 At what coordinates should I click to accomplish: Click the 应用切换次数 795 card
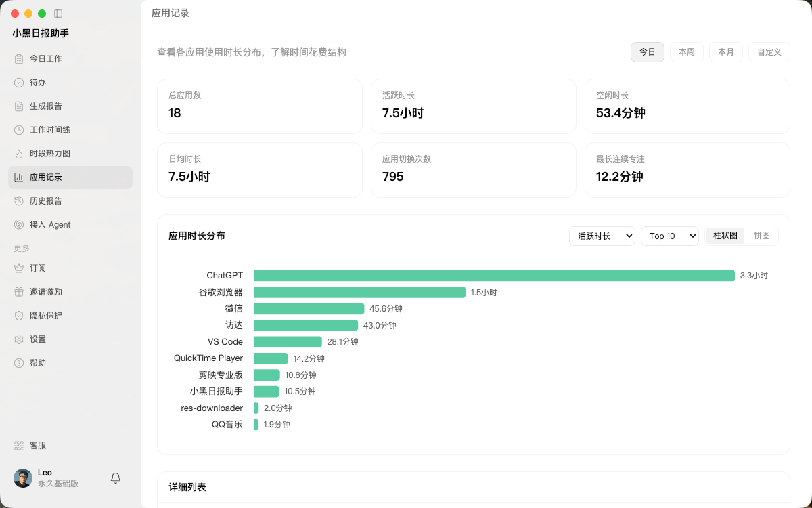(474, 170)
